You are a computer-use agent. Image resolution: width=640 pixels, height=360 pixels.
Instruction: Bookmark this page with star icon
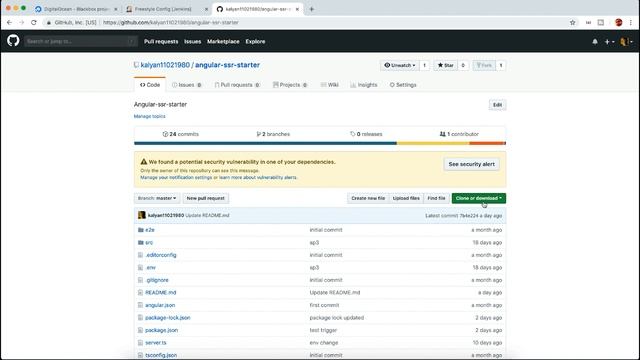(573, 22)
